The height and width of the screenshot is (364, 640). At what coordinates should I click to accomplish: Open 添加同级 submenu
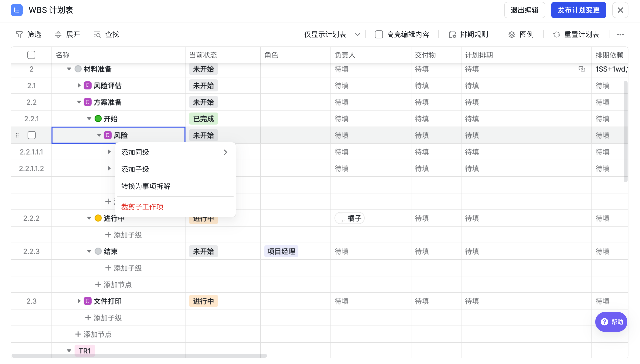click(x=175, y=152)
